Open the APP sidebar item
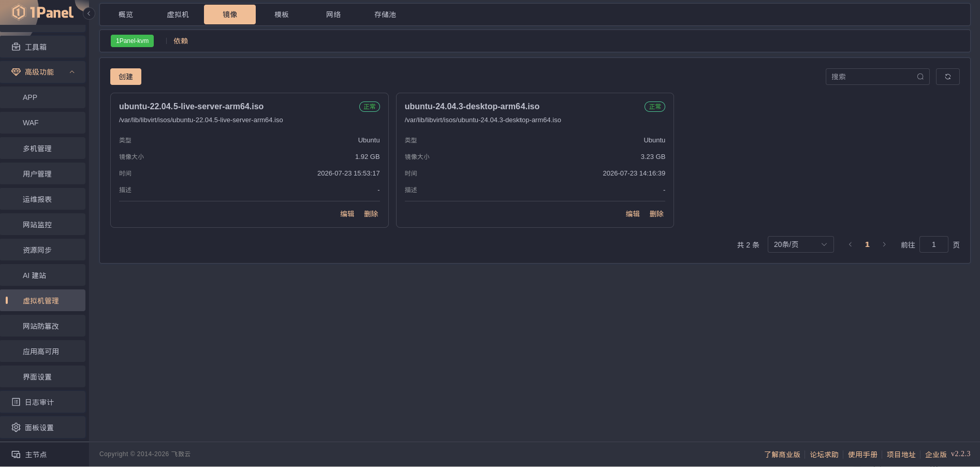 coord(42,97)
